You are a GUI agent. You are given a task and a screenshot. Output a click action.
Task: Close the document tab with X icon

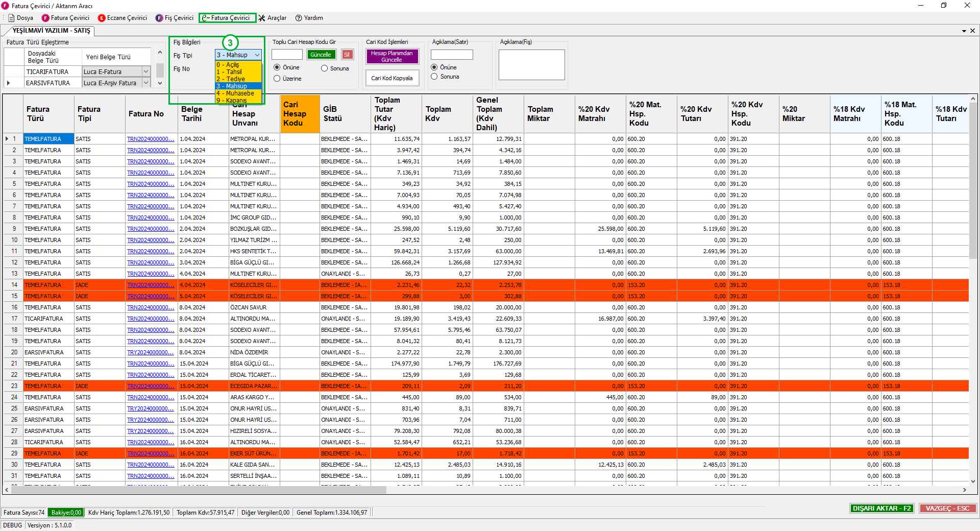point(972,31)
